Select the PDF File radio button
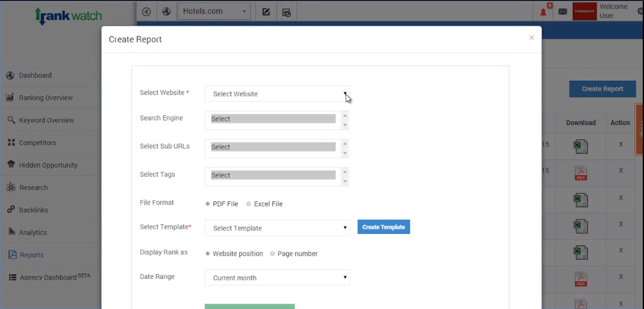644x309 pixels. pos(207,204)
